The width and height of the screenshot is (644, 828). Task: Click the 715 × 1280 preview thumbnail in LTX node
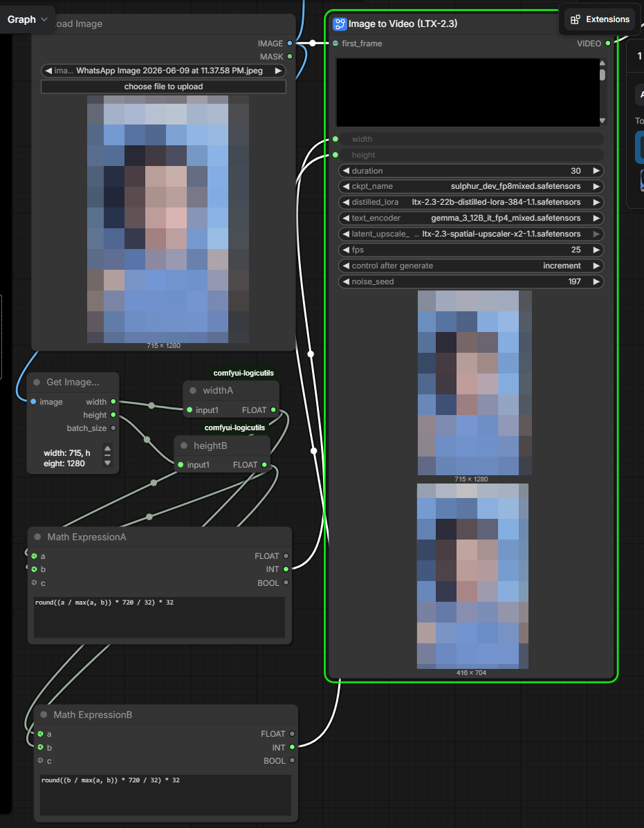pyautogui.click(x=475, y=383)
